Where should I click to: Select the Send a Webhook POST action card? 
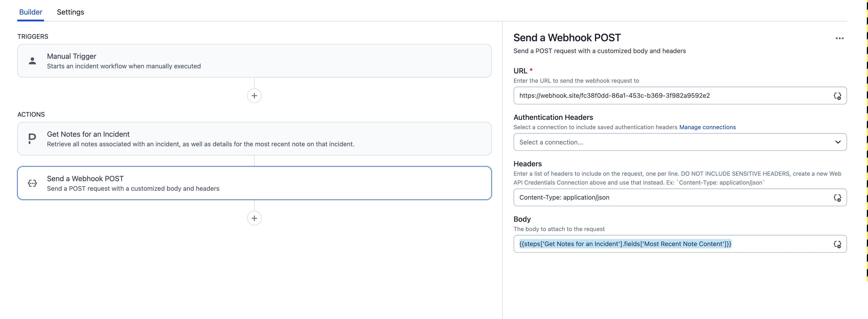(x=254, y=183)
